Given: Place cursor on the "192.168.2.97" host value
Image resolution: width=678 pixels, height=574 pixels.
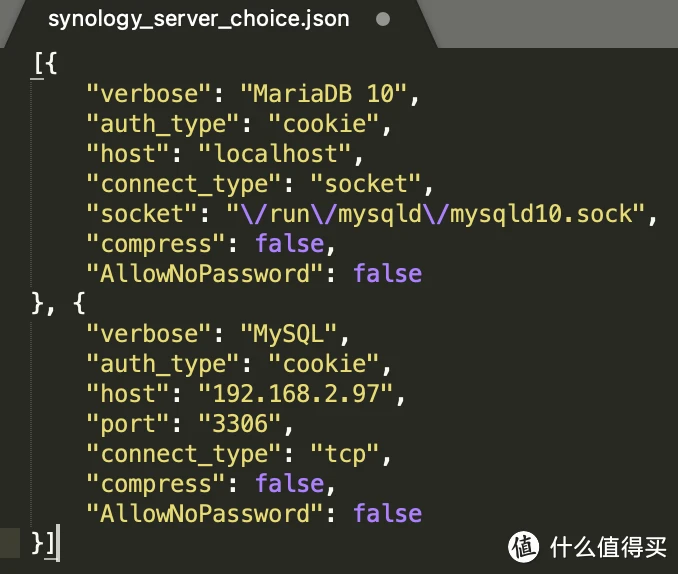Looking at the screenshot, I should [x=290, y=394].
